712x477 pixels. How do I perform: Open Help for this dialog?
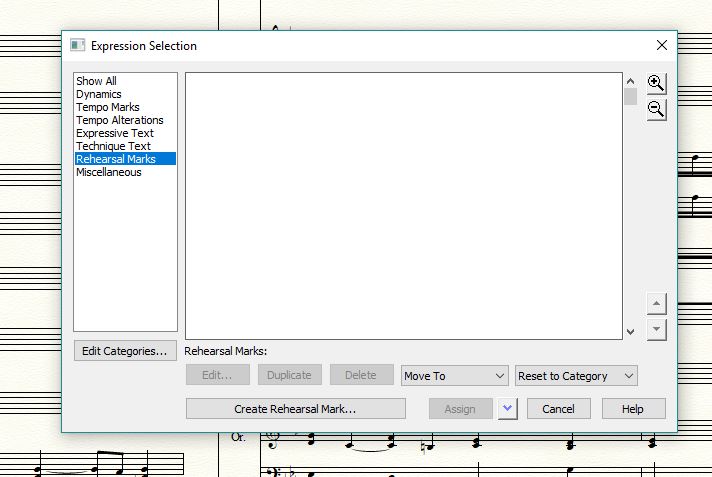[x=633, y=408]
